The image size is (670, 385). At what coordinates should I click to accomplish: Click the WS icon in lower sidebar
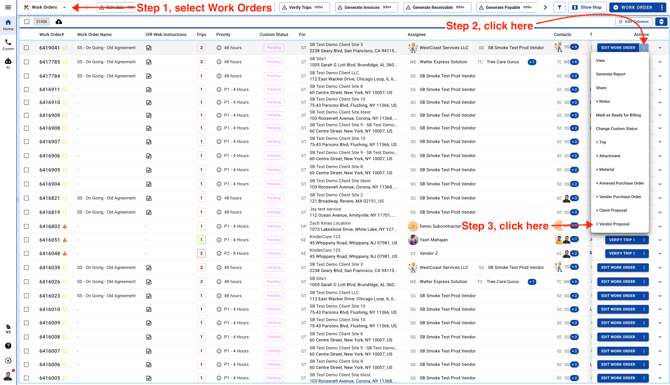coord(8,329)
